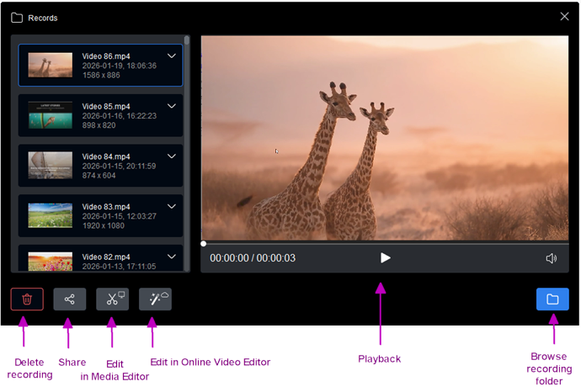Browse recording folder with blue folder button
The height and width of the screenshot is (392, 581).
pyautogui.click(x=552, y=299)
